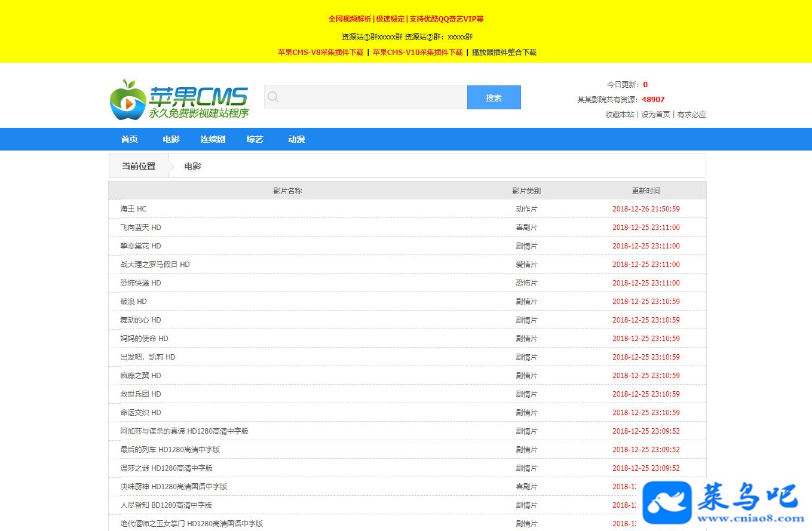Switch to the 电影 navigation tab
The image size is (812, 531).
click(171, 139)
